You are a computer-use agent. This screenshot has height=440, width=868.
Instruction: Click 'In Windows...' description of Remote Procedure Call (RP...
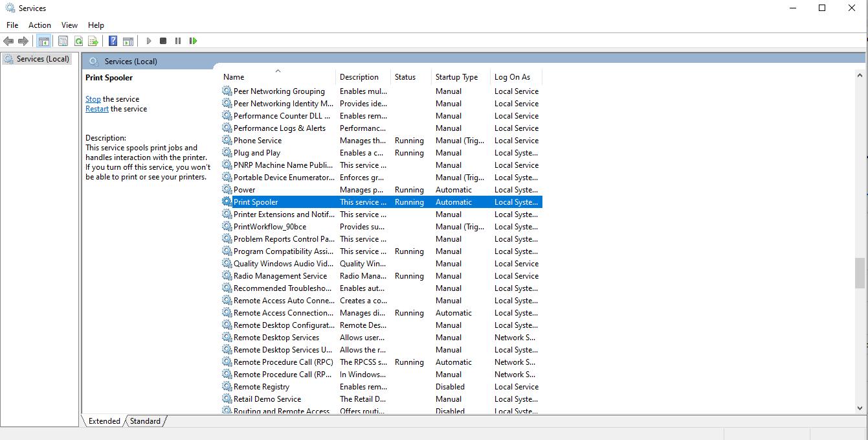[362, 375]
